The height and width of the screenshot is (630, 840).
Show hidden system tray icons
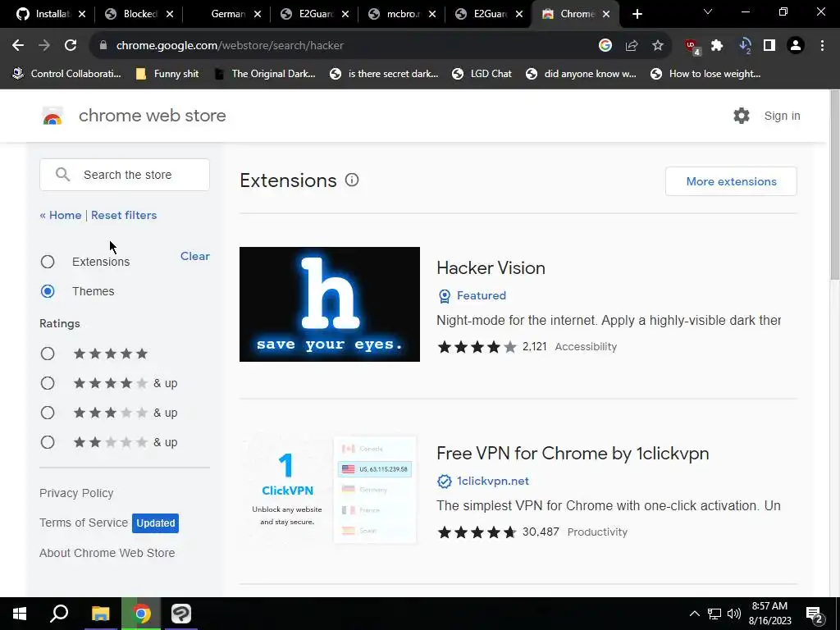pos(694,614)
